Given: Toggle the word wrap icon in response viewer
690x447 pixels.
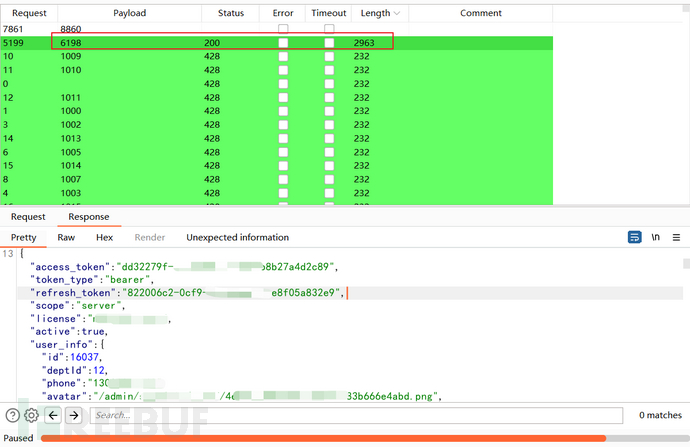Looking at the screenshot, I should (x=634, y=237).
